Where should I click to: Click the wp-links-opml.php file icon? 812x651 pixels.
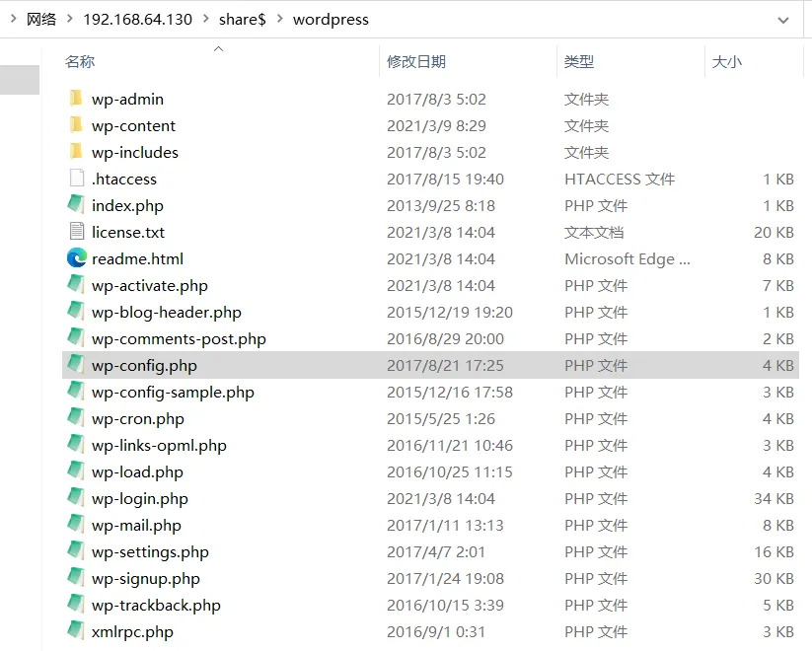(76, 445)
